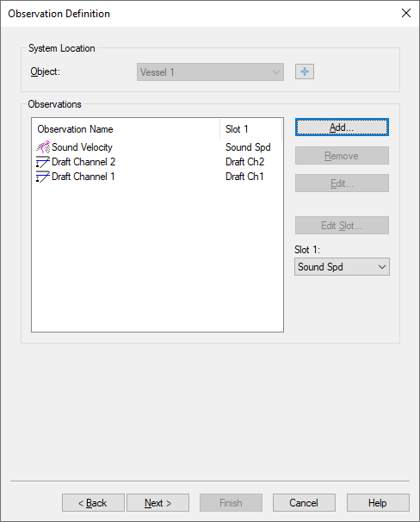Open the Slot 1 Sound Spd dropdown
420x522 pixels.
(342, 267)
